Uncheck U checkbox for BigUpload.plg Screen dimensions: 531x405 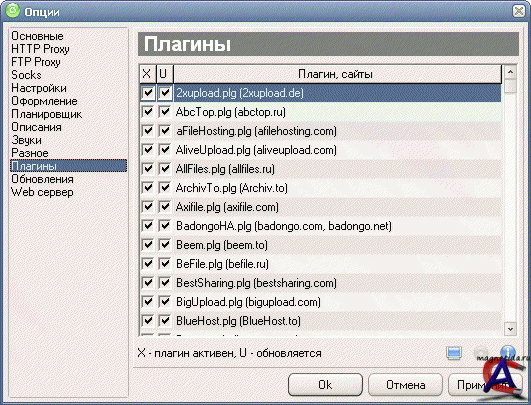(x=165, y=301)
